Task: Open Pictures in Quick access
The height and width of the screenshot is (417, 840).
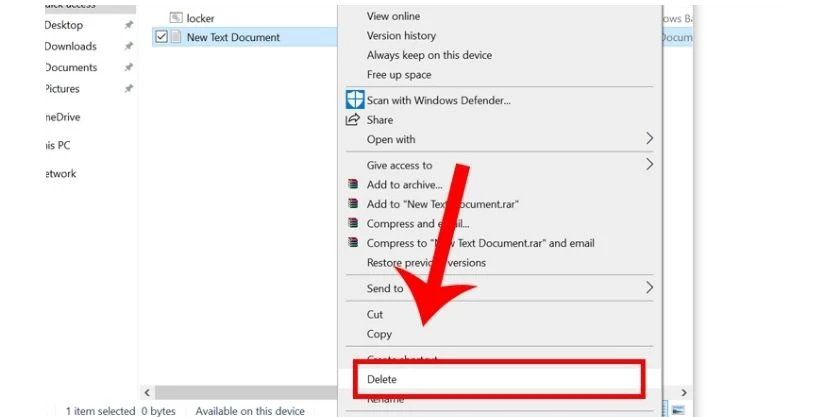Action: pyautogui.click(x=62, y=89)
